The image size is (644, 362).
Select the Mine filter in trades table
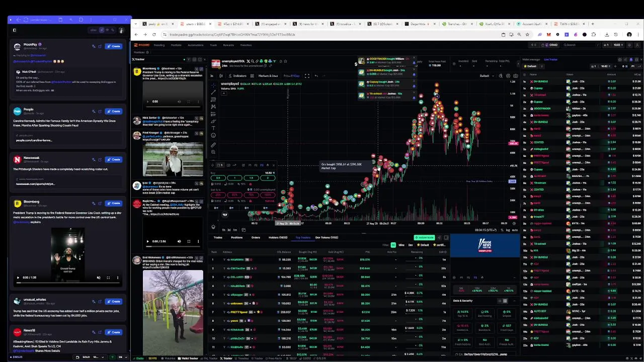pos(401,245)
